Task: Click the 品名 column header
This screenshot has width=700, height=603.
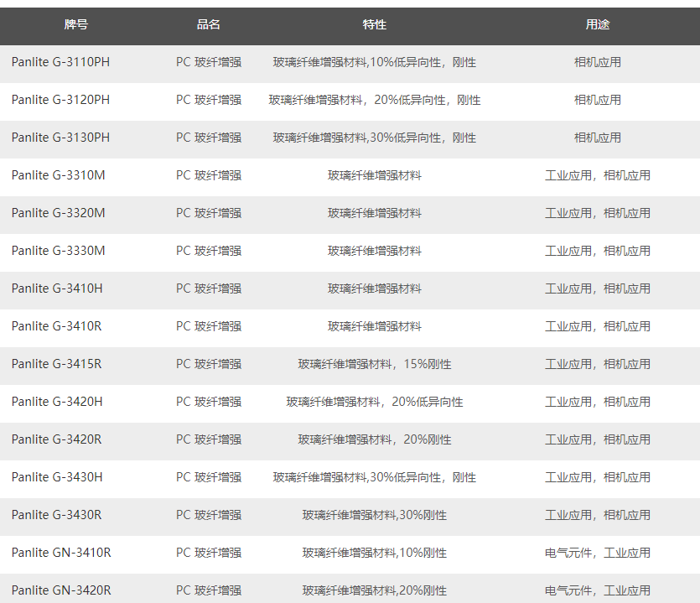Action: (208, 25)
